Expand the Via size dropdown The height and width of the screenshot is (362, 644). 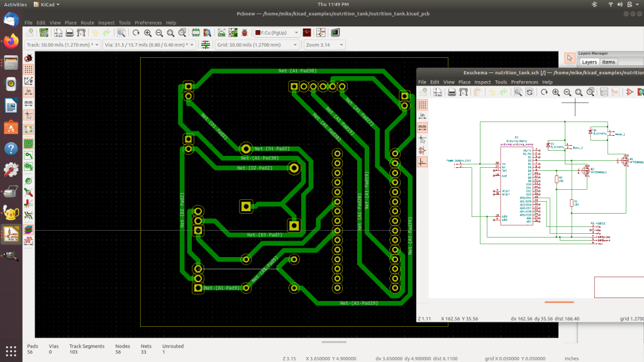(149, 45)
